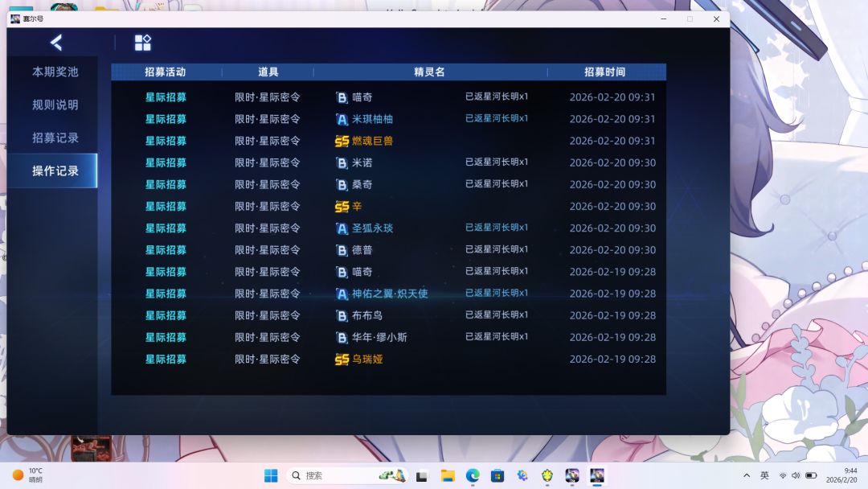868x489 pixels.
Task: Click the A badge beside 神佑之翼·炽天使
Action: [x=342, y=294]
